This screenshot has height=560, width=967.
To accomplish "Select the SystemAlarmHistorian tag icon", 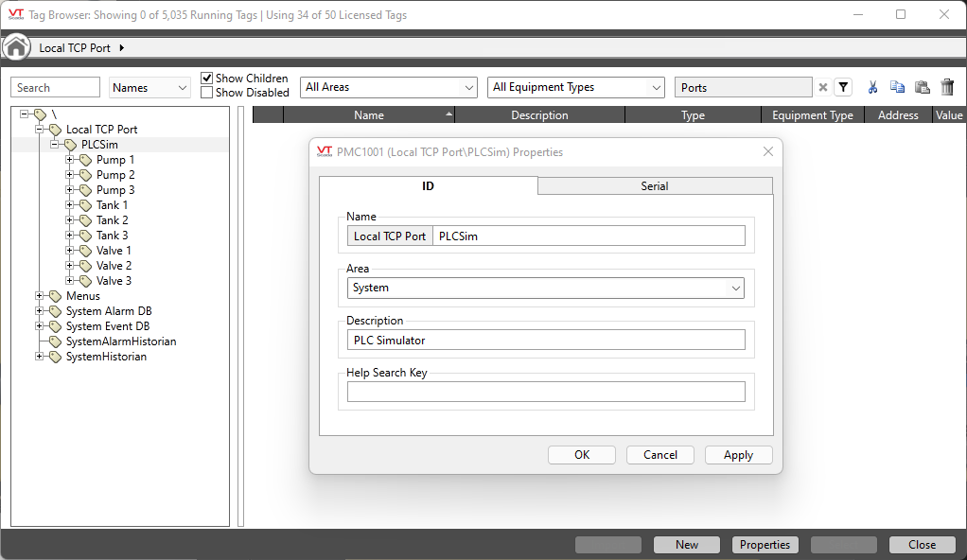I will tap(55, 341).
